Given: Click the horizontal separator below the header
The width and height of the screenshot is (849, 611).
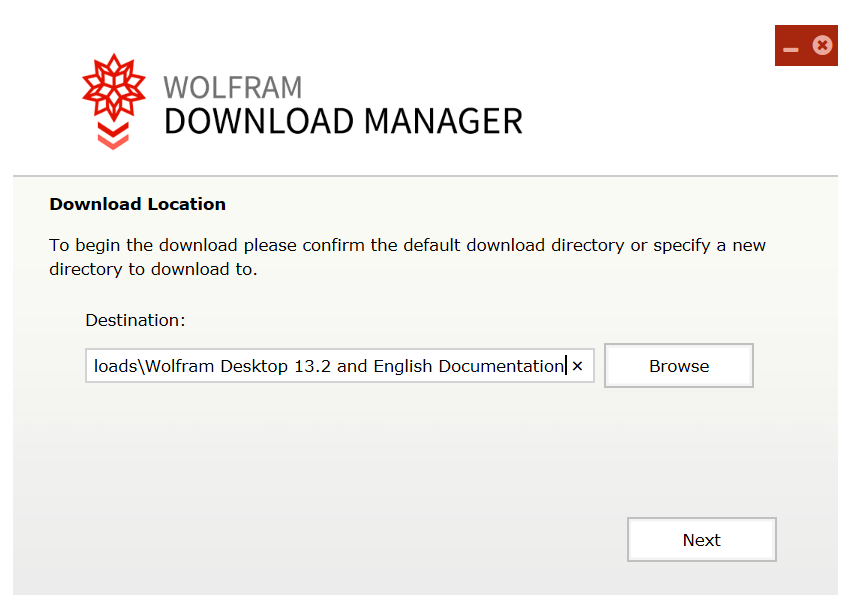Looking at the screenshot, I should pos(425,177).
